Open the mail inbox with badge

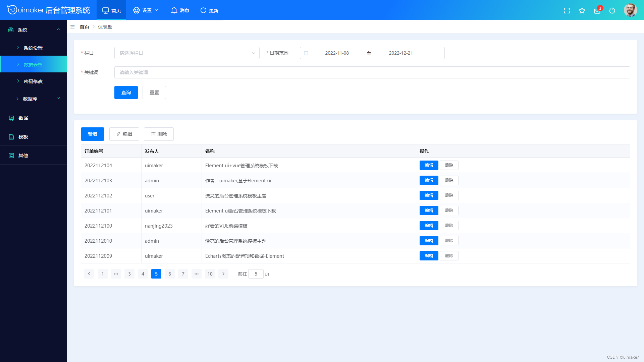[x=597, y=11]
